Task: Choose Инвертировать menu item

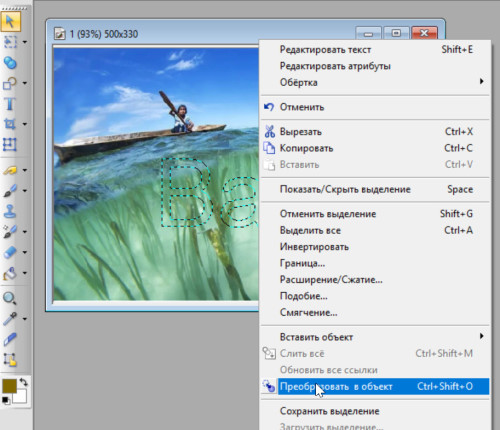Action: pos(375,247)
